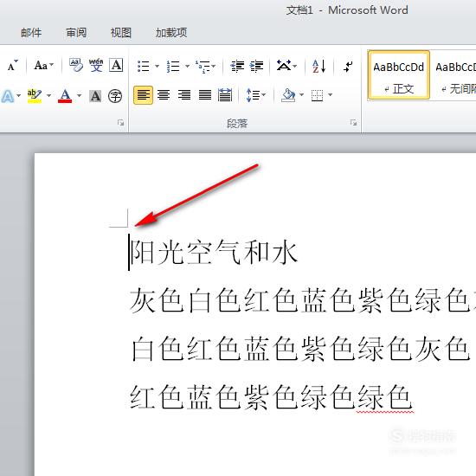Toggle Center alignment
Image resolution: width=476 pixels, height=476 pixels.
164,95
